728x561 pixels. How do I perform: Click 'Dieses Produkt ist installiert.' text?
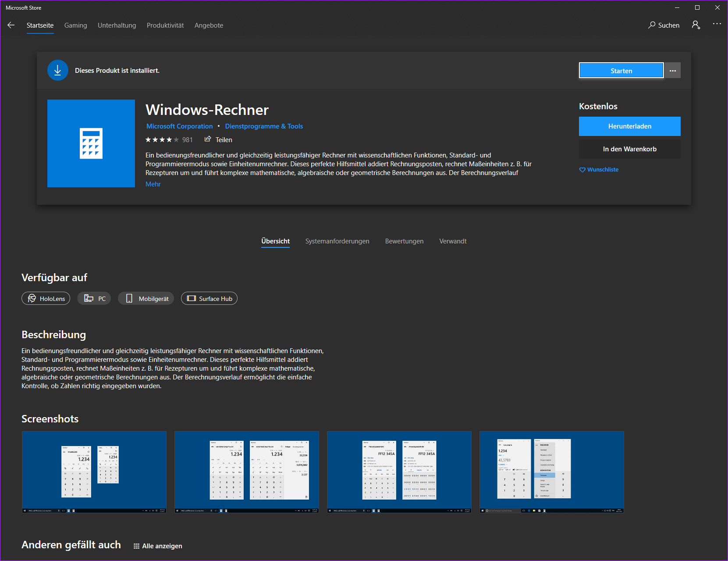117,71
